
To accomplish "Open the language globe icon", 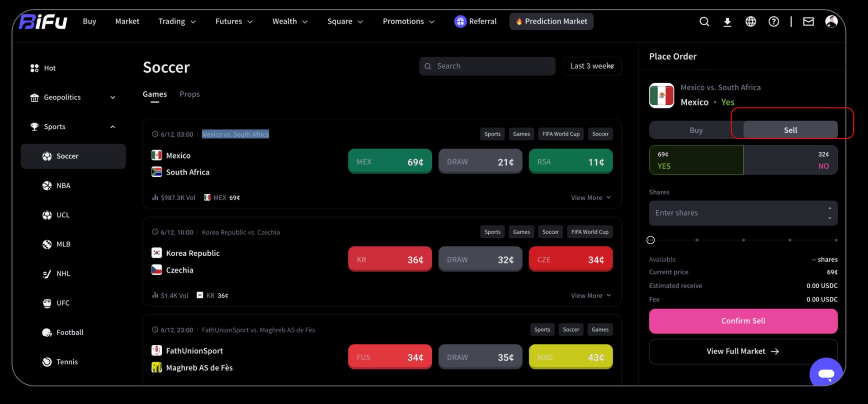I will tap(750, 22).
